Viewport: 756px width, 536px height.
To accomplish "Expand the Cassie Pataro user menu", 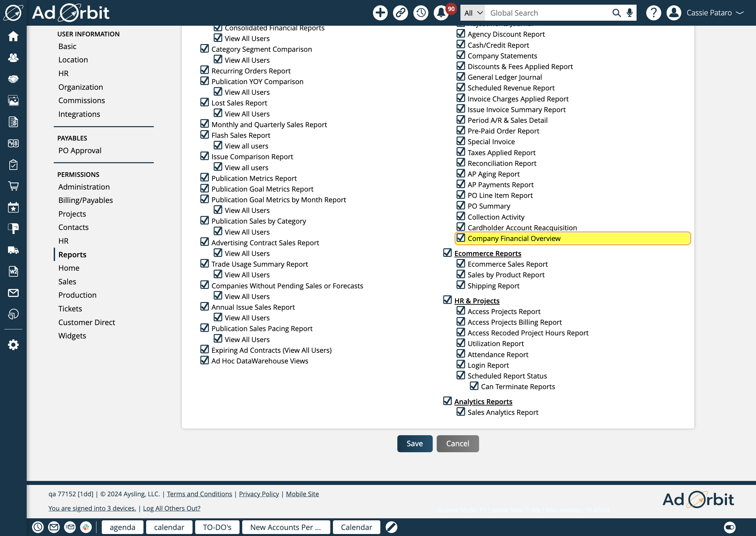I will click(x=715, y=13).
